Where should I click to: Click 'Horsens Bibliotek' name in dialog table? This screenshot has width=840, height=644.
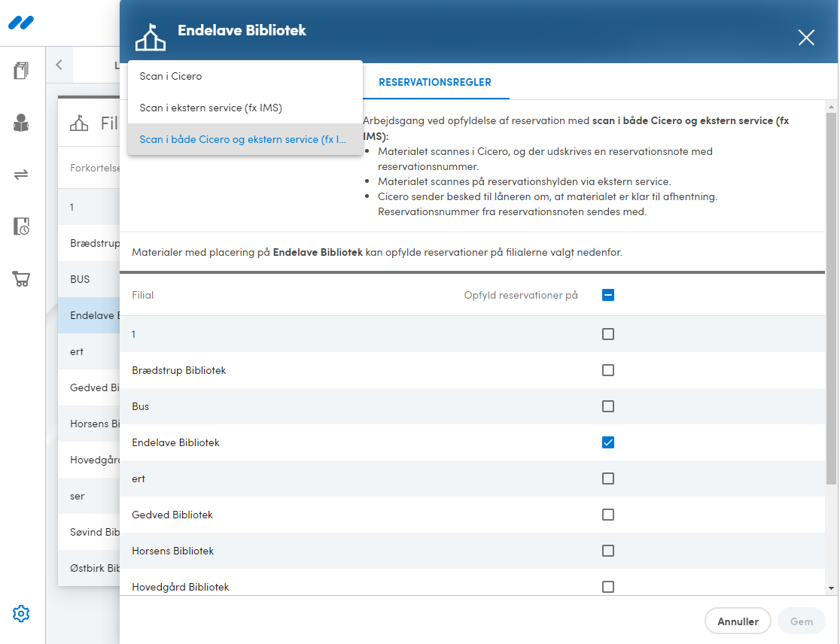pos(172,551)
